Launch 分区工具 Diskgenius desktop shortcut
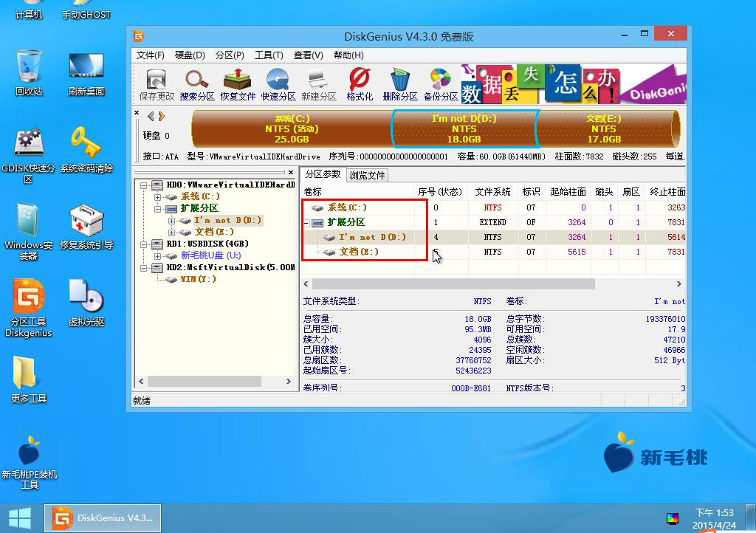 click(29, 309)
